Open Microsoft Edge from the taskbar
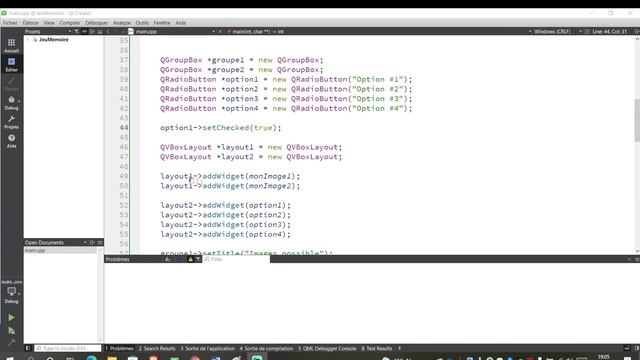Screen dimensions: 640x360 [92, 358]
